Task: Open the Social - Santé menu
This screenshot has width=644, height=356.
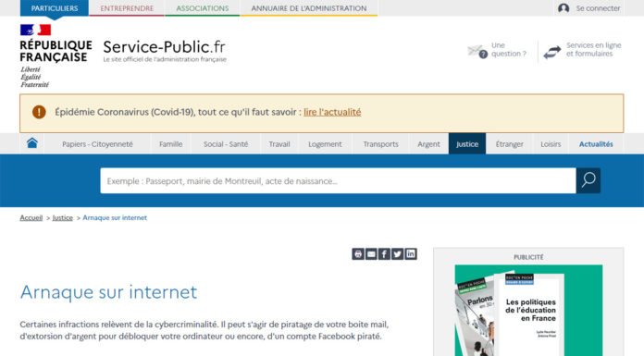Action: (x=226, y=144)
